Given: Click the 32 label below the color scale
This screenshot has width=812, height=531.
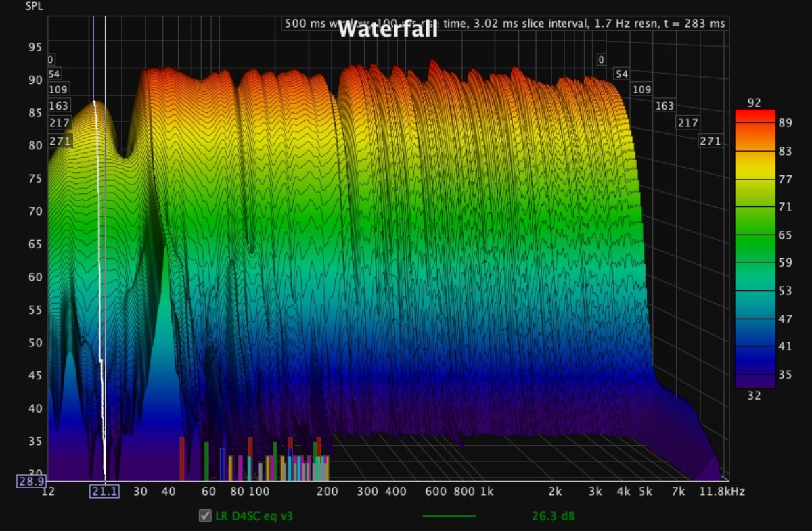Looking at the screenshot, I should [x=754, y=396].
